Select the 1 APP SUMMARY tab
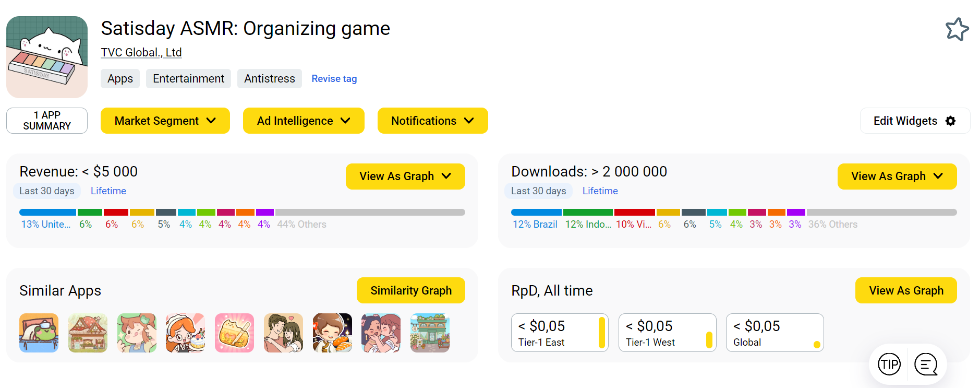Viewport: 980px width, 388px height. coord(47,121)
